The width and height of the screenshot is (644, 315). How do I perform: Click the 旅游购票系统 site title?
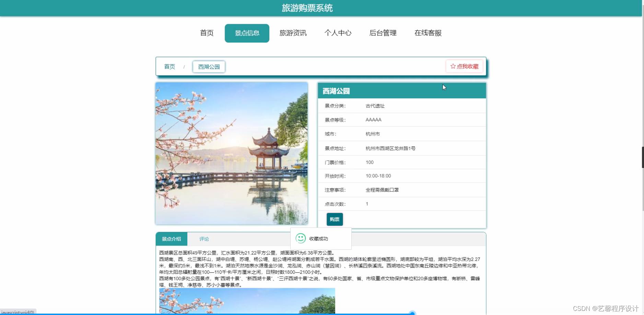(x=307, y=8)
